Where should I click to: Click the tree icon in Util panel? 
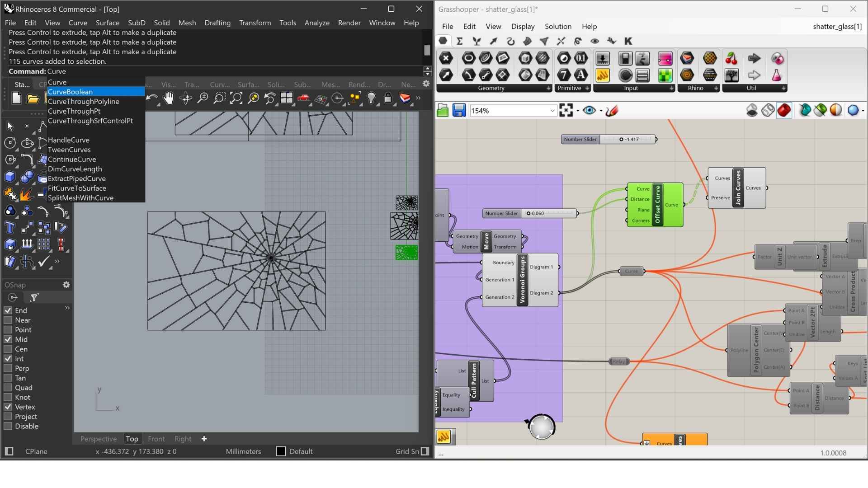(731, 75)
